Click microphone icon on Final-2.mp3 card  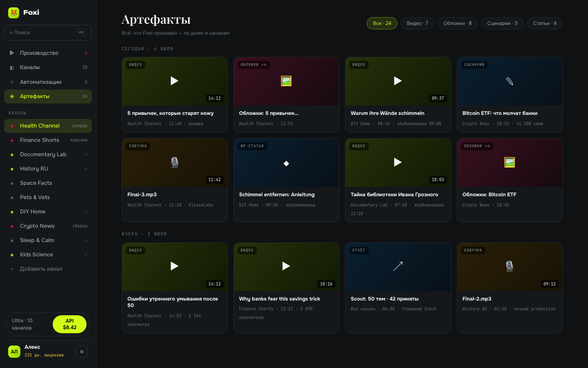(510, 266)
